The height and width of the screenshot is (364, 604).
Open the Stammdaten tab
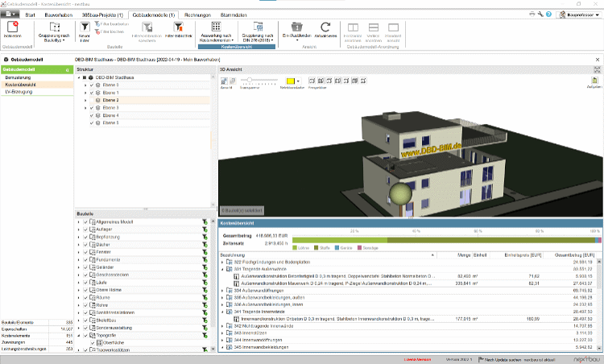[x=234, y=15]
